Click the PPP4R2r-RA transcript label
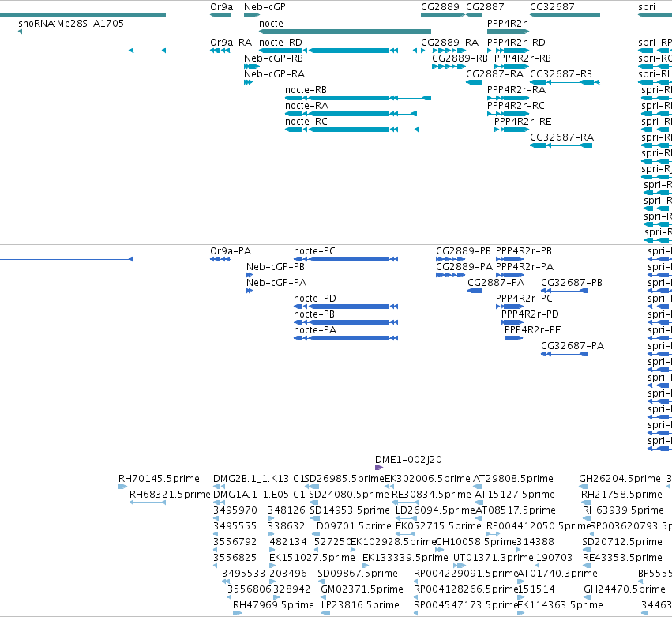The height and width of the screenshot is (617, 672). [x=516, y=90]
